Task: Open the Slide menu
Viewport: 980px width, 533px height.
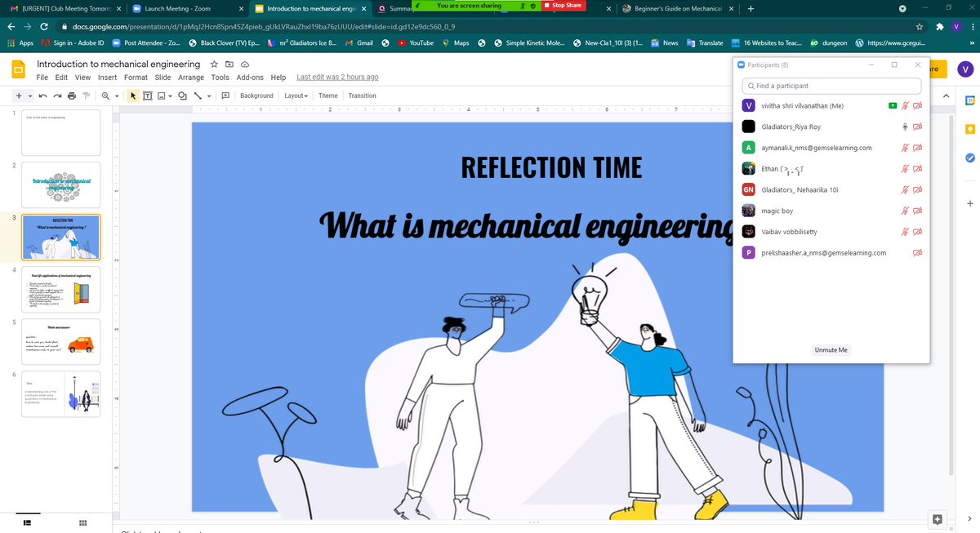Action: pyautogui.click(x=163, y=78)
